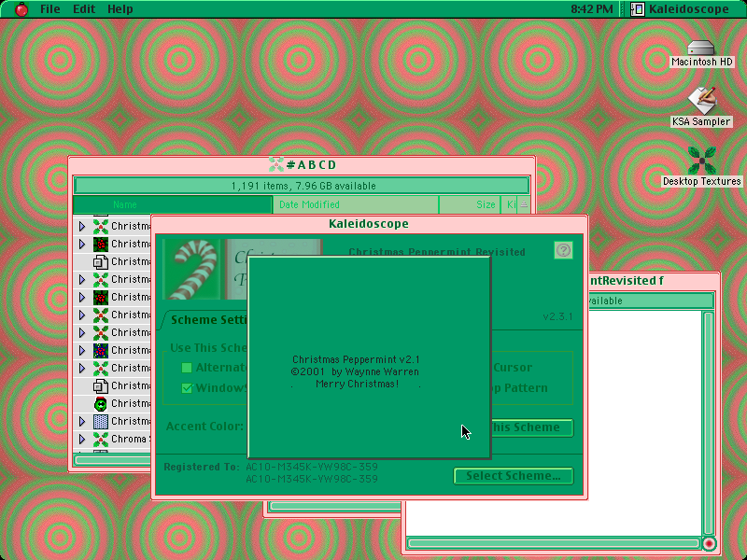Image resolution: width=747 pixels, height=560 pixels.
Task: Expand the row with the blue dotted-pattern icon
Action: (x=82, y=421)
